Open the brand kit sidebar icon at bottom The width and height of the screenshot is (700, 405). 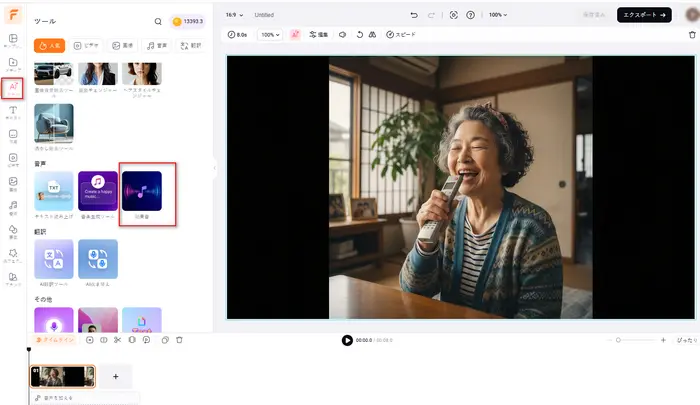coord(13,279)
